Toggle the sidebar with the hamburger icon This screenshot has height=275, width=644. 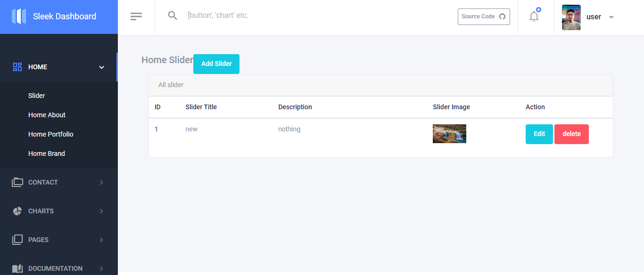pyautogui.click(x=136, y=16)
